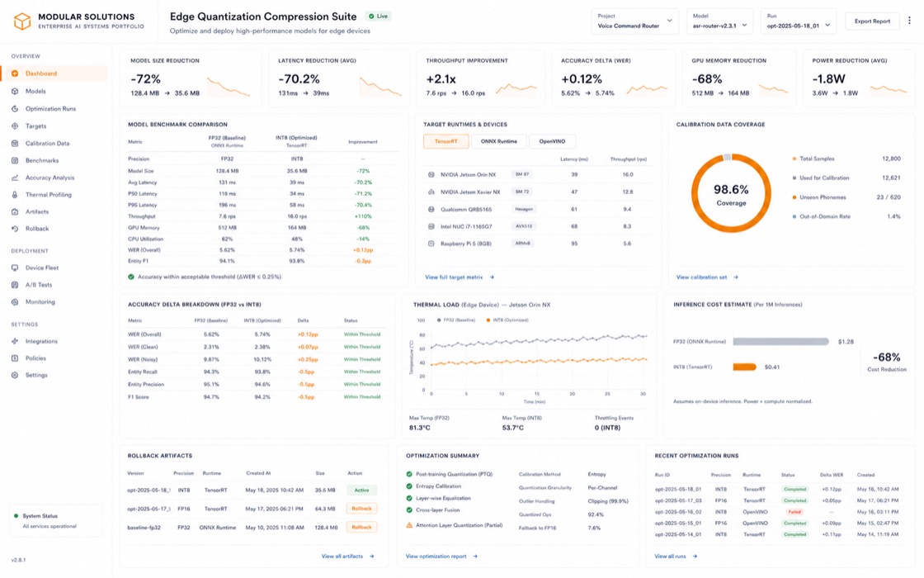Click the Thermal Profiling thermometer icon
The image size is (924, 578).
15,195
